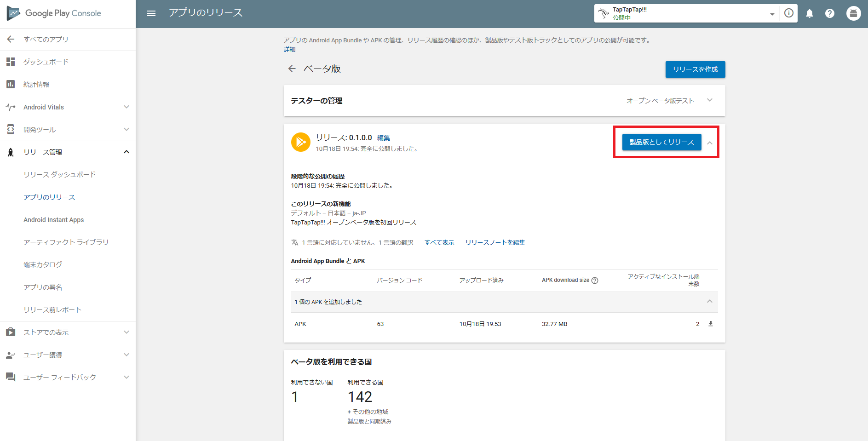
Task: Click 32.77 MB size cell
Action: point(554,324)
